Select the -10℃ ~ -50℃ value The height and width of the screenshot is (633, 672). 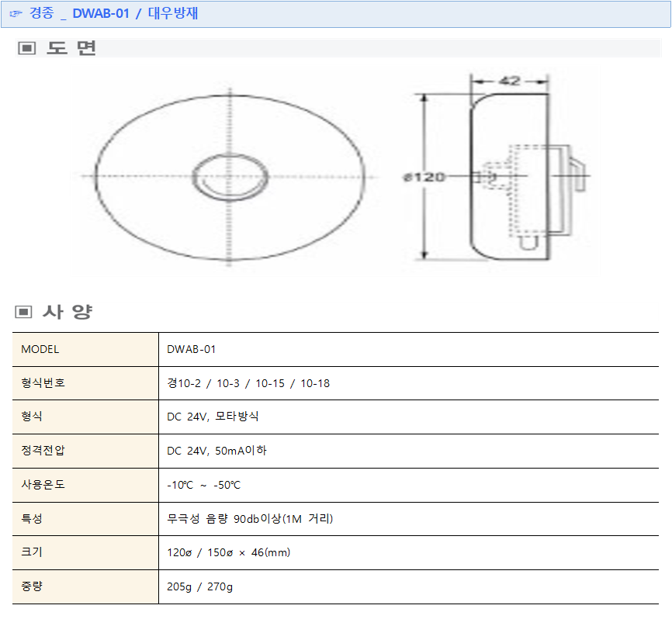coord(203,485)
